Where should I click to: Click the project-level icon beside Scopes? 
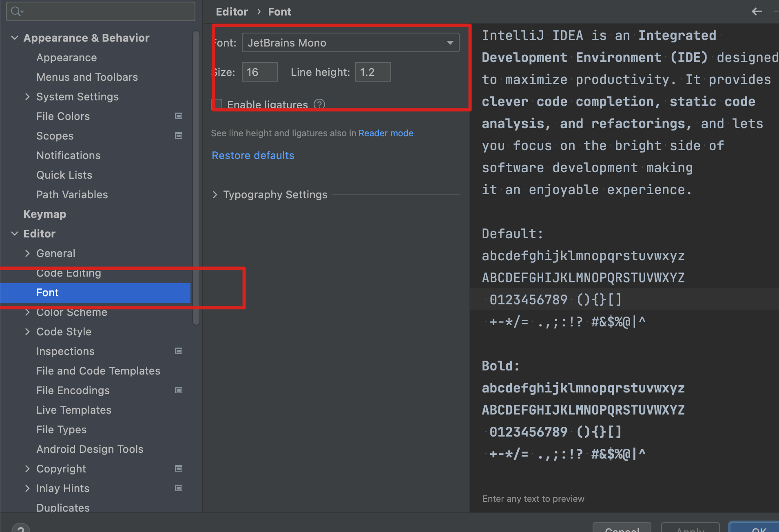[179, 135]
